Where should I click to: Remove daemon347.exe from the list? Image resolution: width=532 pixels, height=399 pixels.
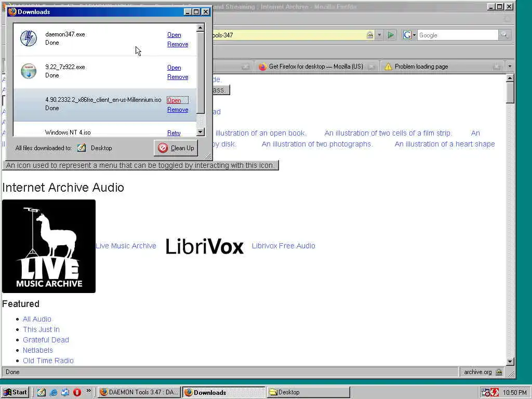(178, 44)
